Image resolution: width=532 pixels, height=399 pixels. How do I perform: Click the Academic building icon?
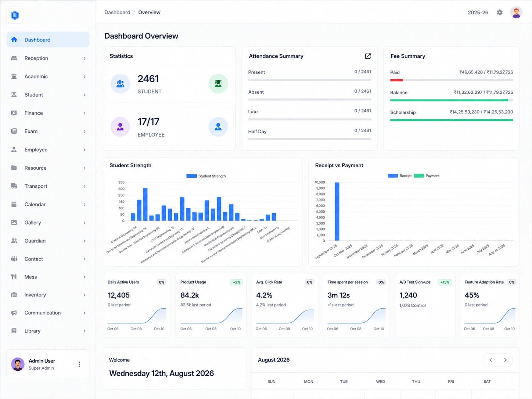click(x=14, y=76)
